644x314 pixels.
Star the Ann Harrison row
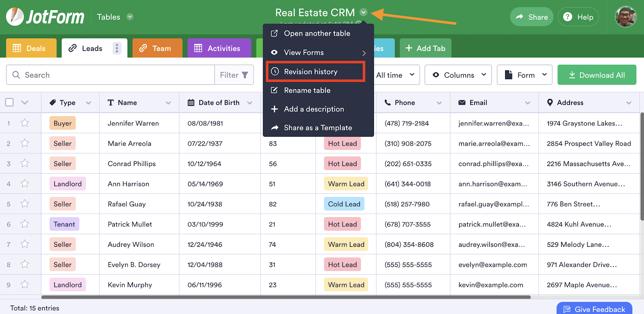25,184
